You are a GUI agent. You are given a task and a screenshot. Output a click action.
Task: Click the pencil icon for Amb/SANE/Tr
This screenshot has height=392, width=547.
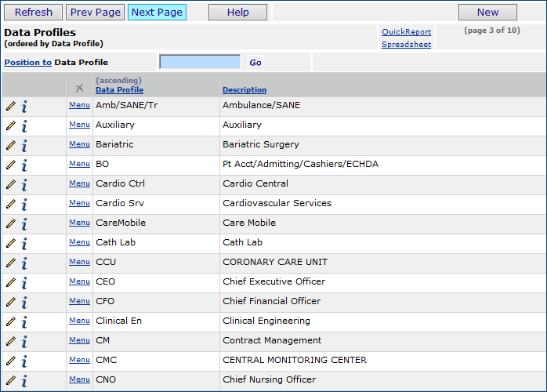[x=11, y=106]
